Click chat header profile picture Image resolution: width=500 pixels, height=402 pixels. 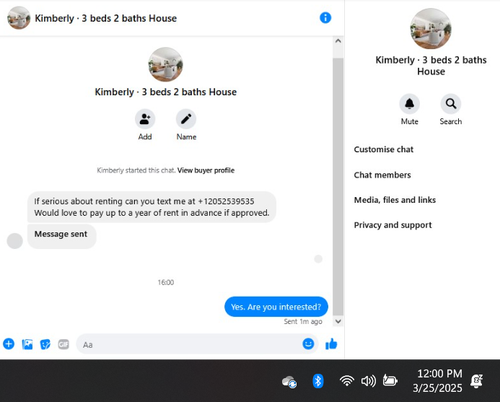(x=19, y=18)
